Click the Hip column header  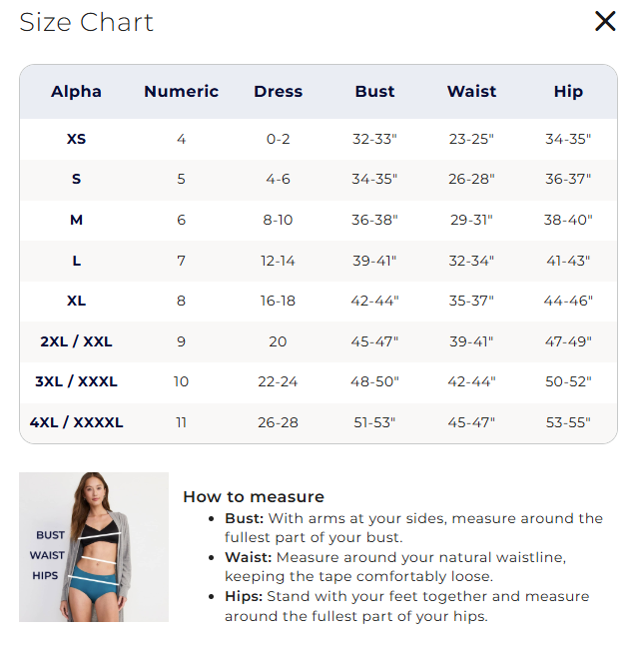(568, 92)
